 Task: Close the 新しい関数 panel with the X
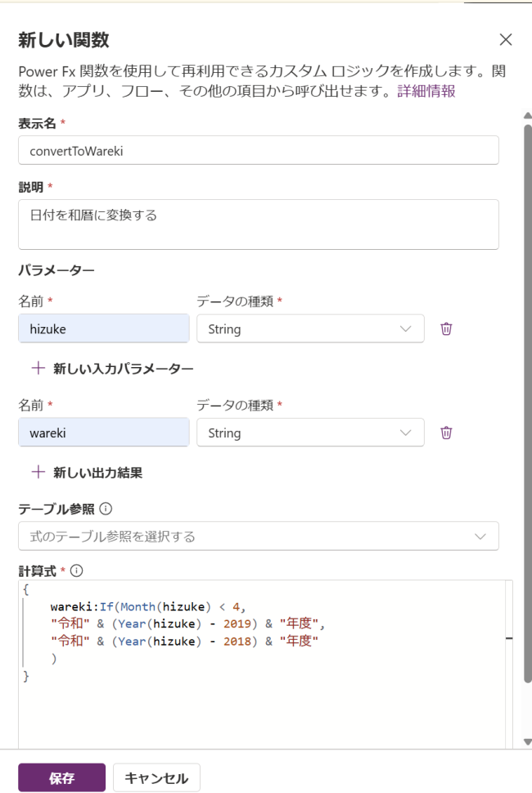(x=506, y=39)
